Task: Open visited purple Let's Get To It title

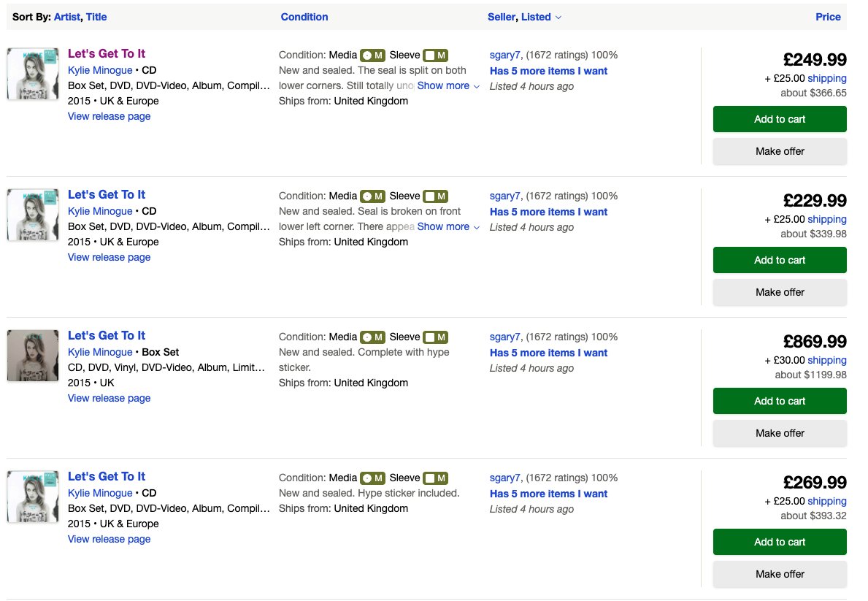Action: [107, 54]
